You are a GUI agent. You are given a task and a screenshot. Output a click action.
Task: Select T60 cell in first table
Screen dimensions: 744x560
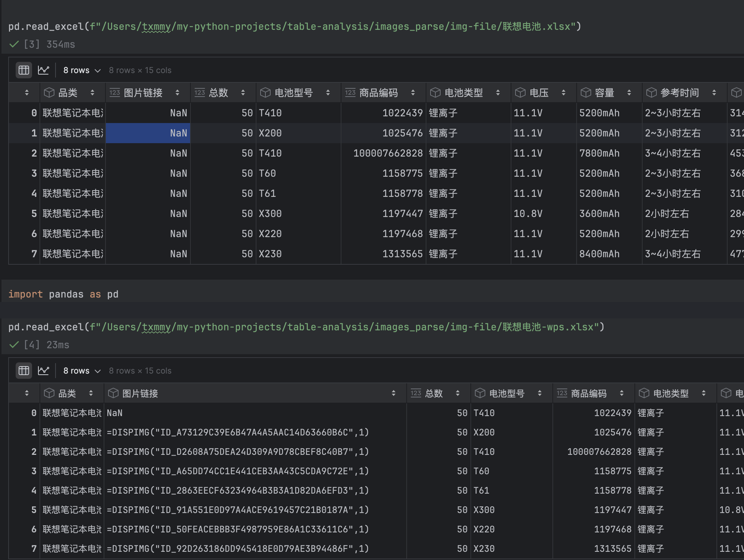pyautogui.click(x=299, y=173)
